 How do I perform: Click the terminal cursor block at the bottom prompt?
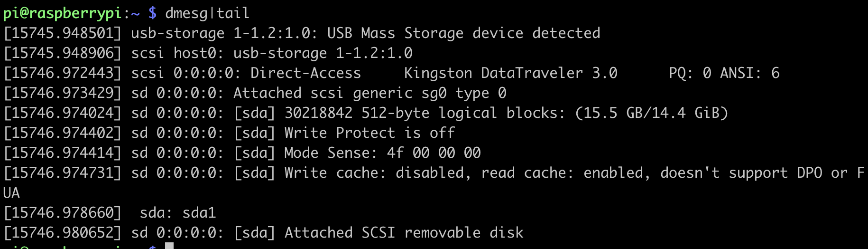click(x=169, y=246)
